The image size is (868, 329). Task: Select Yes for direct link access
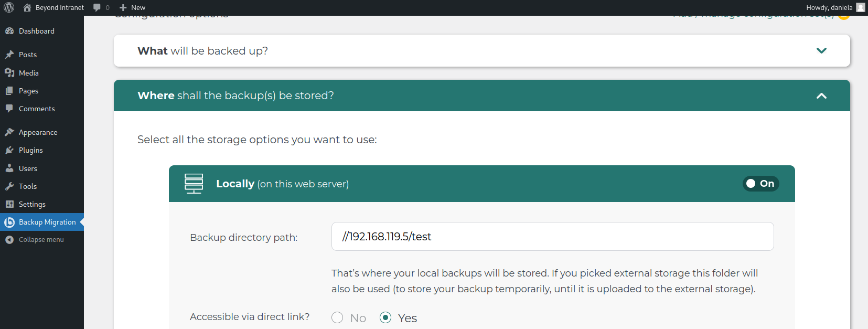[x=385, y=318]
